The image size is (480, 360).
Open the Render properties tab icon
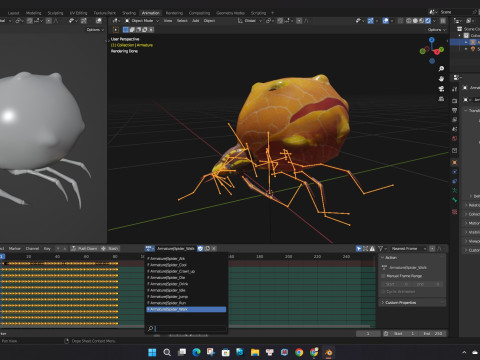454,100
